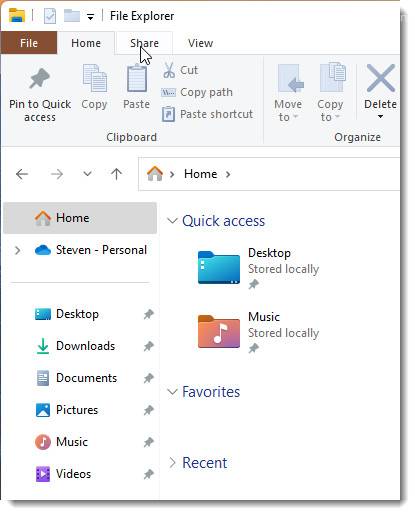Open the View ribbon tab

pyautogui.click(x=200, y=43)
